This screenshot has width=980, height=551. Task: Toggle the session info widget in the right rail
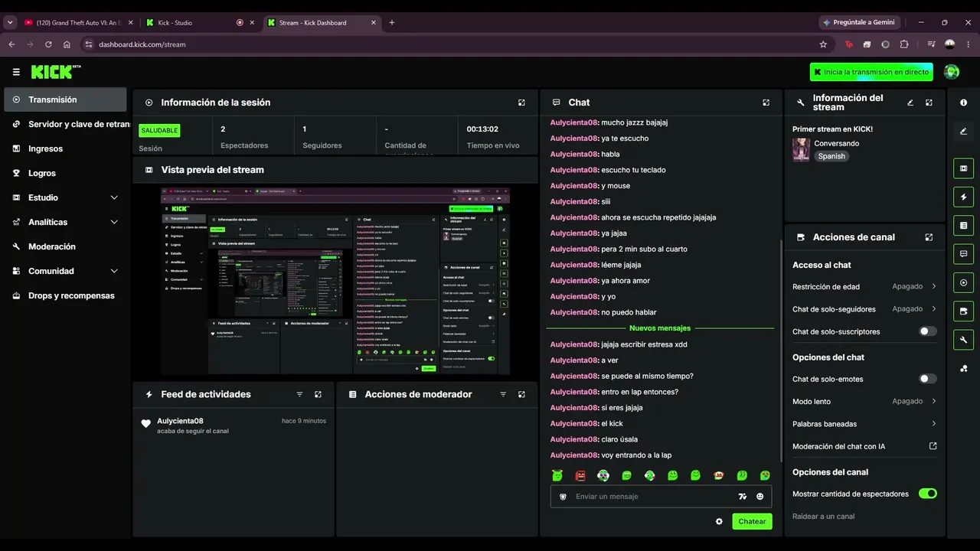click(963, 282)
